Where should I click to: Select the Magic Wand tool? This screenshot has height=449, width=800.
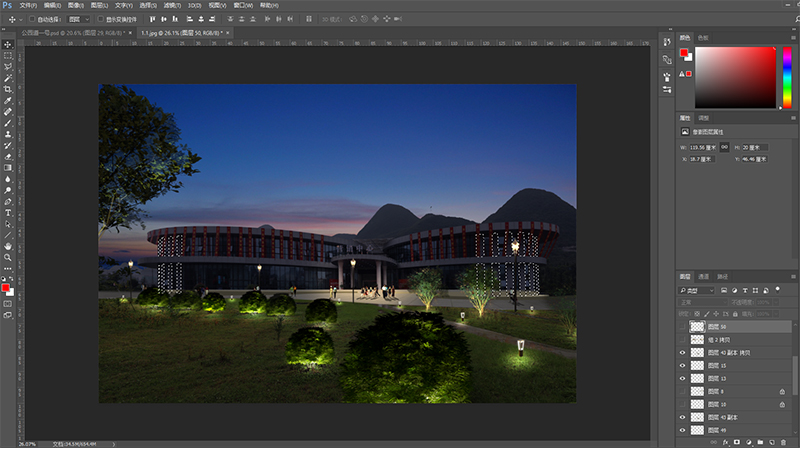click(8, 78)
